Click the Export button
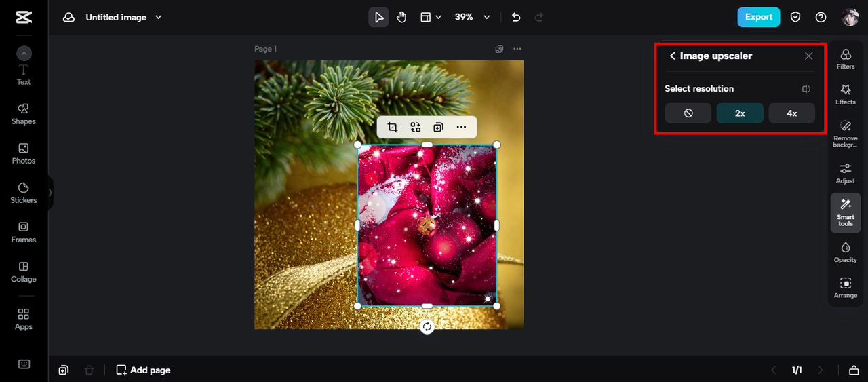Viewport: 868px width, 382px height. pyautogui.click(x=759, y=17)
